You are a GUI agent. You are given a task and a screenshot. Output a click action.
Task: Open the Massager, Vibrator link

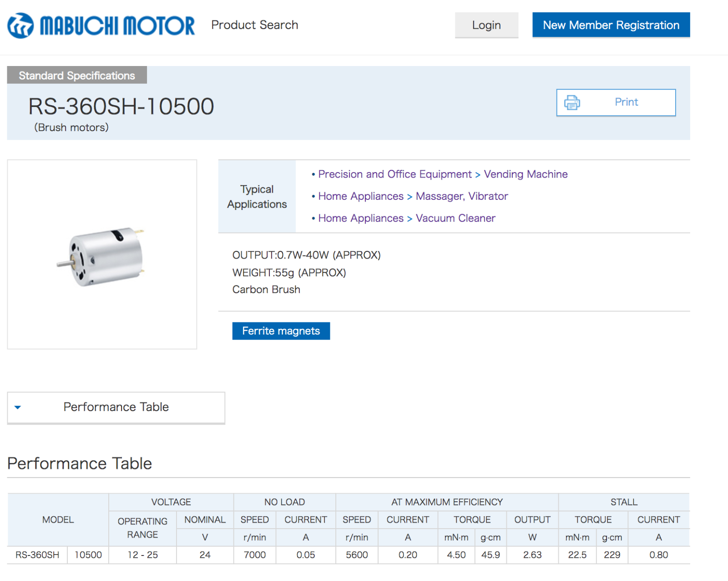point(462,196)
